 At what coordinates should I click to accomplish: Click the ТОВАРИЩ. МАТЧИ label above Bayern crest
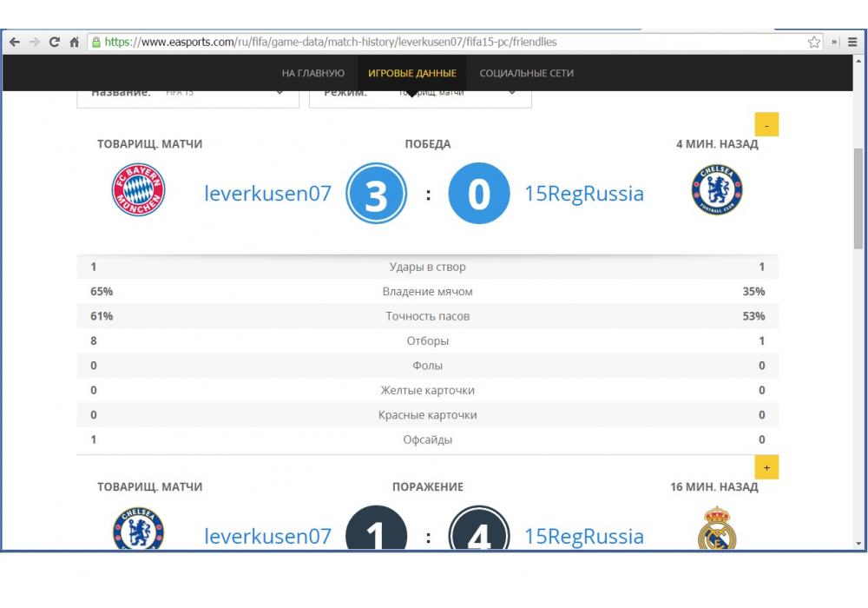[x=150, y=144]
